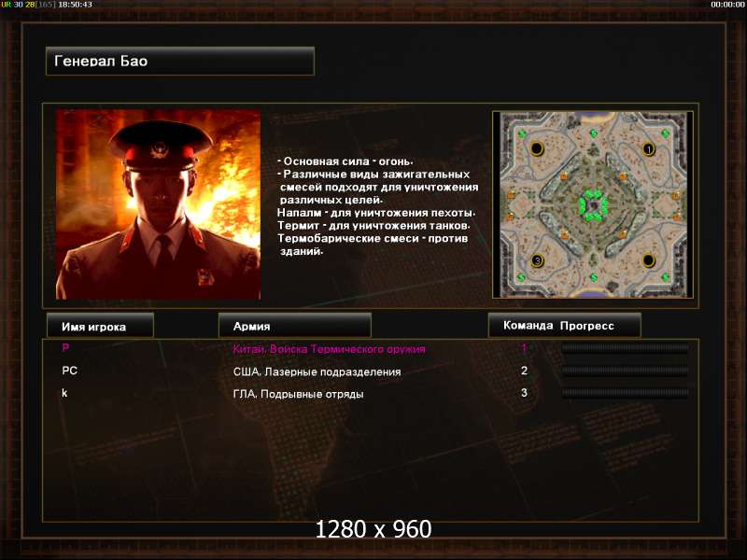The image size is (747, 560).
Task: Click start position marker 1 on minimap
Action: [648, 149]
